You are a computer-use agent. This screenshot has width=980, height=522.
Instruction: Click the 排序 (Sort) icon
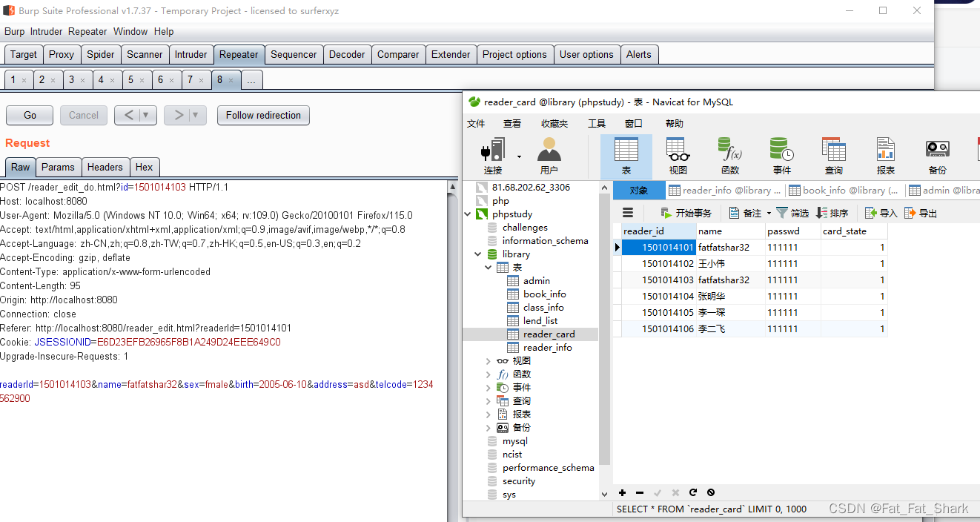[821, 213]
